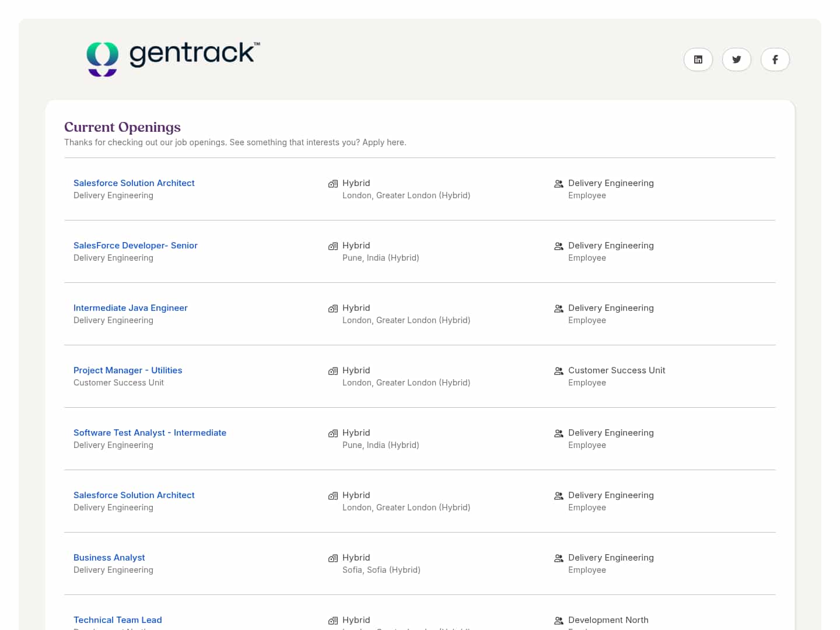
Task: Open the SalesForce Developer- Senior job posting
Action: click(x=135, y=246)
